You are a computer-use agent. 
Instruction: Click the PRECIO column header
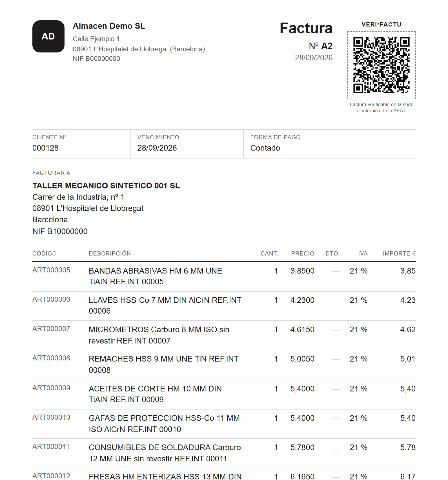point(303,254)
